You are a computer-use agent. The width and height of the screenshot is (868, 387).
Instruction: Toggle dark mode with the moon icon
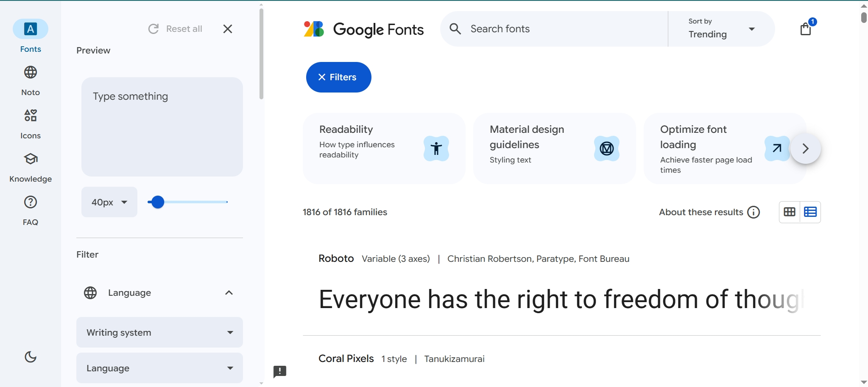pos(31,357)
